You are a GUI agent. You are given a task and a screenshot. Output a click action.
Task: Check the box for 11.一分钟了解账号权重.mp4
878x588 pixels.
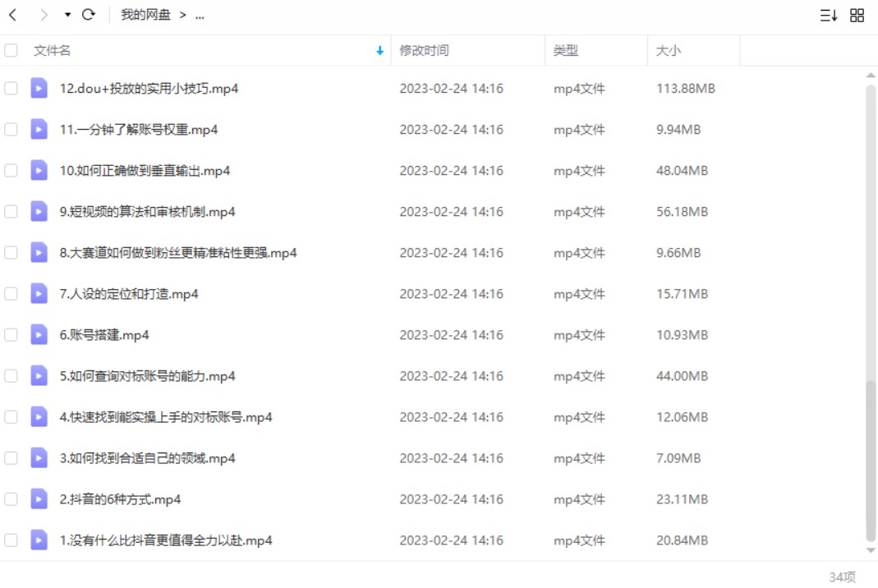pyautogui.click(x=11, y=130)
